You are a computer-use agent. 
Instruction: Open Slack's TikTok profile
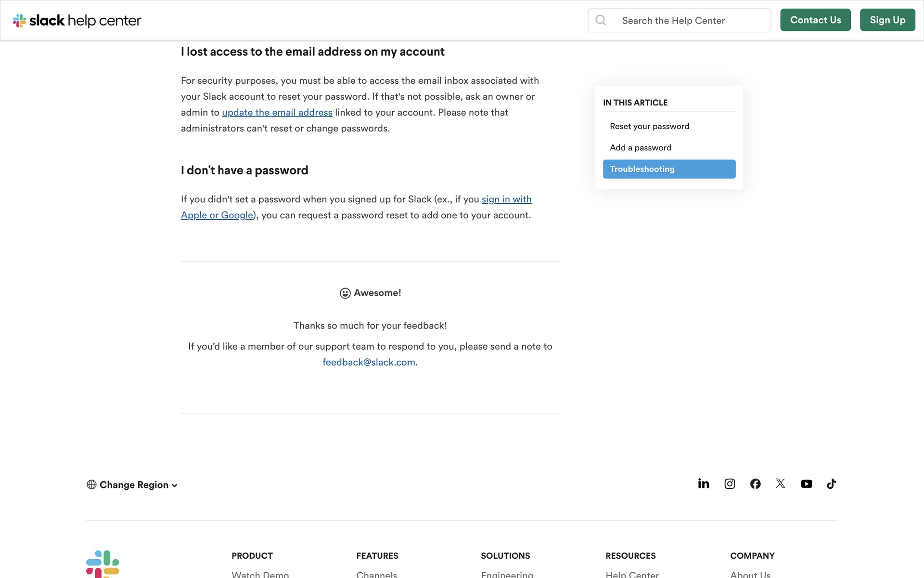832,484
